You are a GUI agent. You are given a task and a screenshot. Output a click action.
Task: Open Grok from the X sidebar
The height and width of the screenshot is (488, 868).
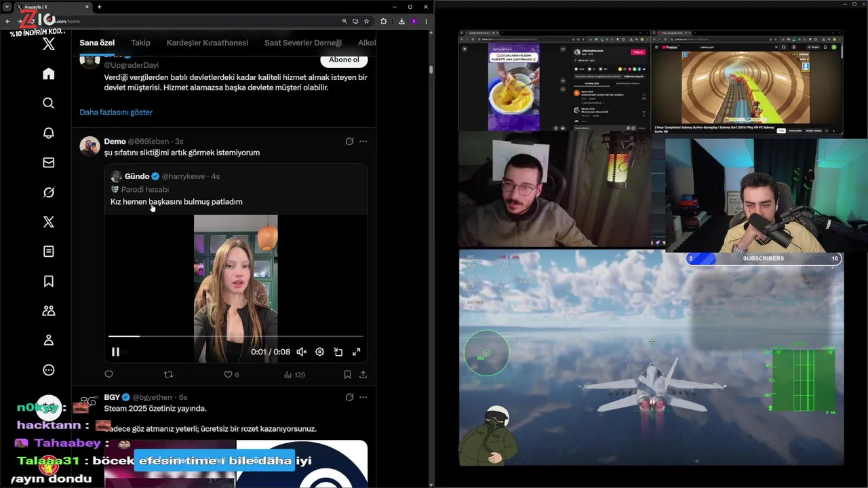tap(49, 192)
